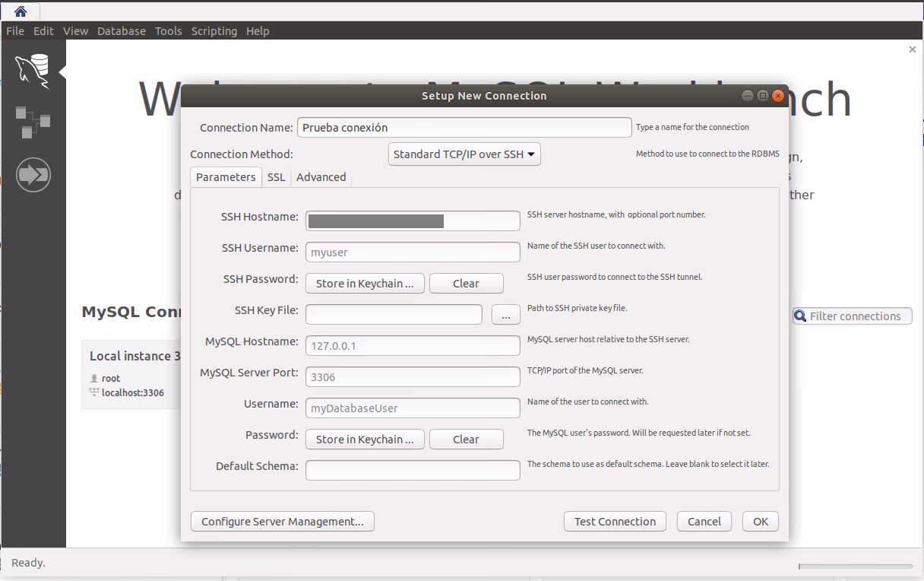Click the status bar progress indicator
The width and height of the screenshot is (924, 581).
click(x=855, y=566)
